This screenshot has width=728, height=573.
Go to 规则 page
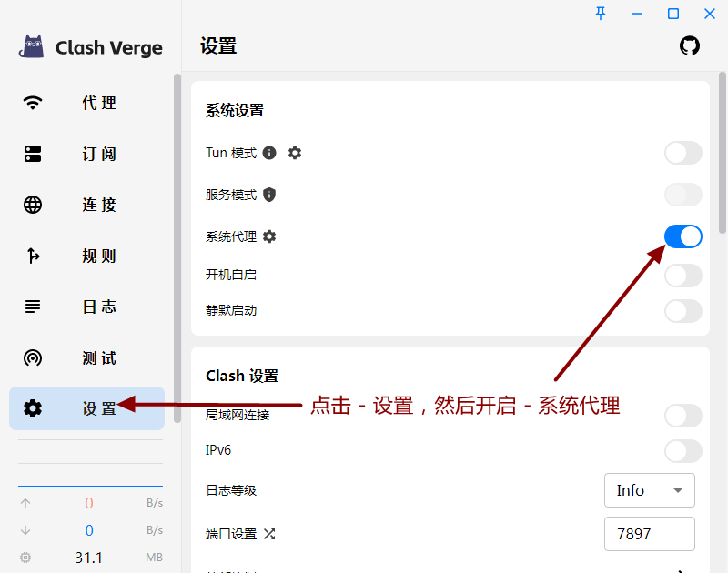86,256
